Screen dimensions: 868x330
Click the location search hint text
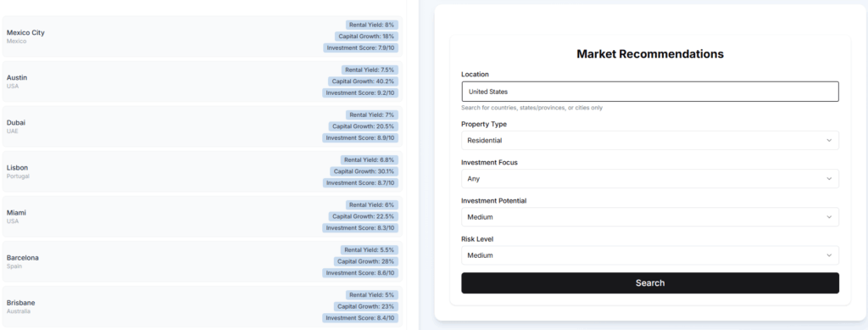532,108
